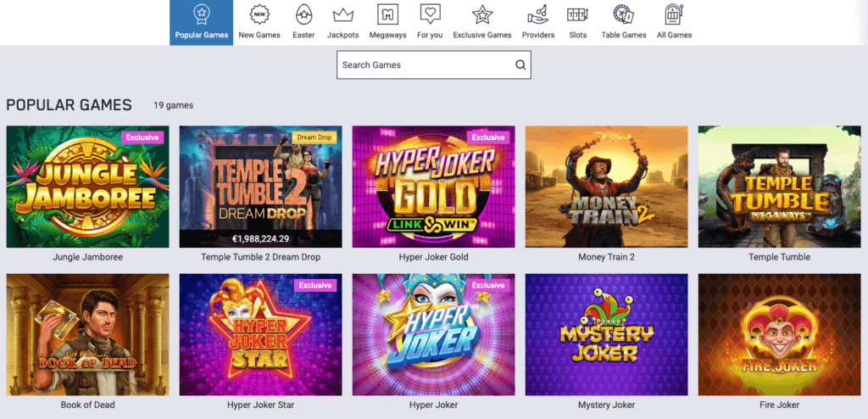Click the Temple Tumble 2 Dream Drop title
868x419 pixels.
point(261,257)
